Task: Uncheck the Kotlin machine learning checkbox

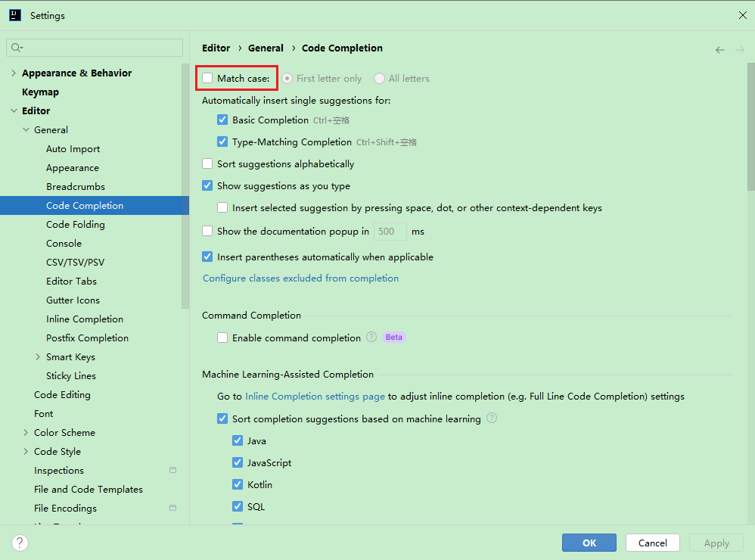Action: coord(238,484)
